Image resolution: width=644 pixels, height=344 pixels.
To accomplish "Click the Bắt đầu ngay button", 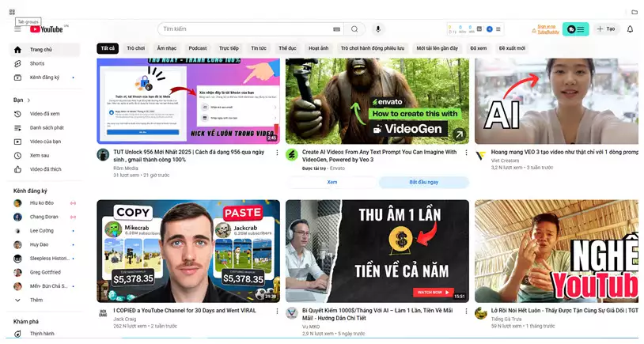I will click(424, 182).
